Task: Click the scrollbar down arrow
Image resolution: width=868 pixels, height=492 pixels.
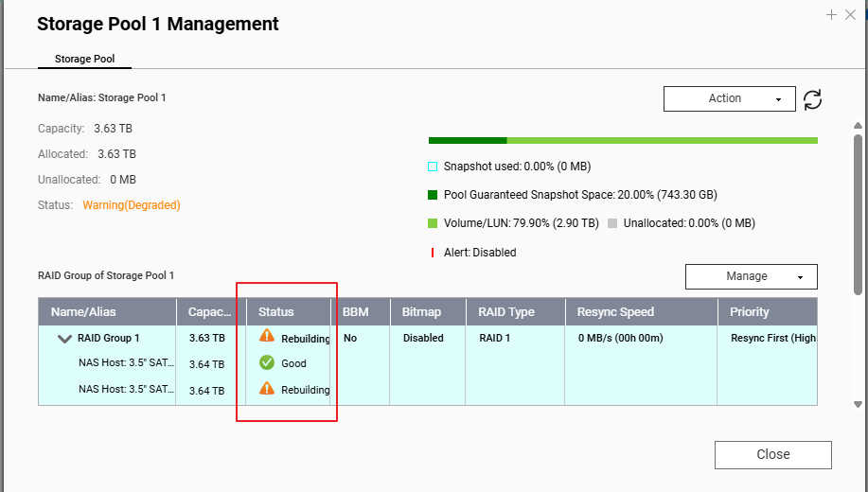Action: [x=858, y=405]
